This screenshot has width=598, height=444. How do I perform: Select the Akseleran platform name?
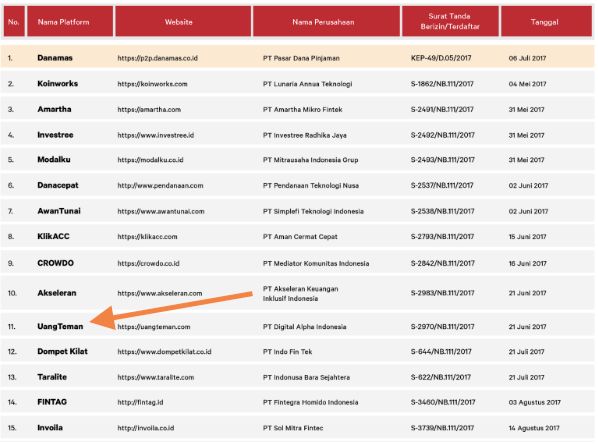(x=57, y=293)
